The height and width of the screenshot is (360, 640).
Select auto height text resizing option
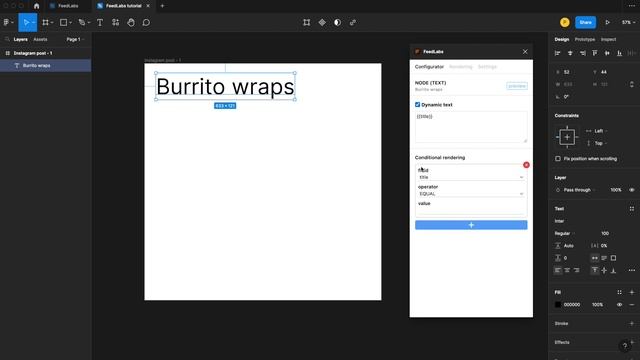(604, 258)
